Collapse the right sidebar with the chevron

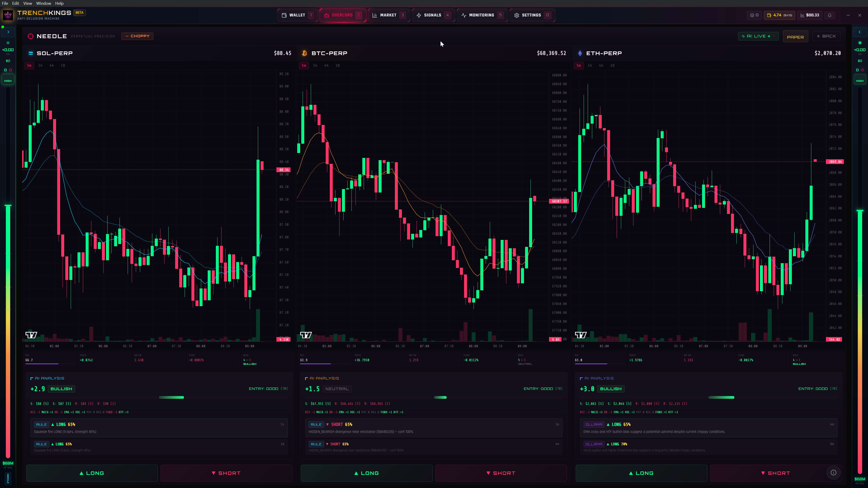click(860, 32)
